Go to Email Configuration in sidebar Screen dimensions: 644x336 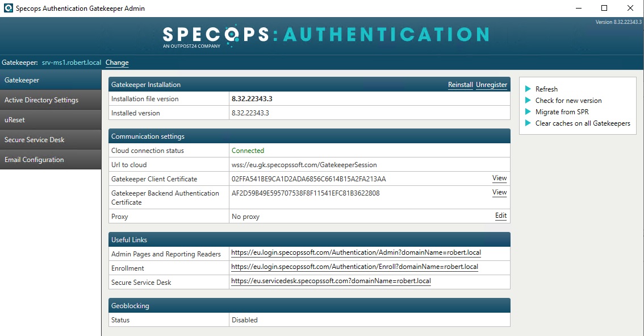pyautogui.click(x=51, y=160)
